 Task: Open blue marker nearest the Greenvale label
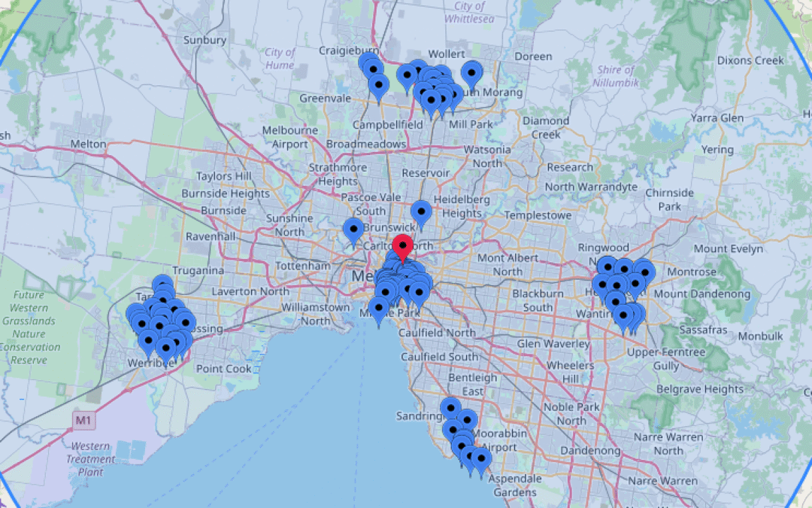(379, 87)
